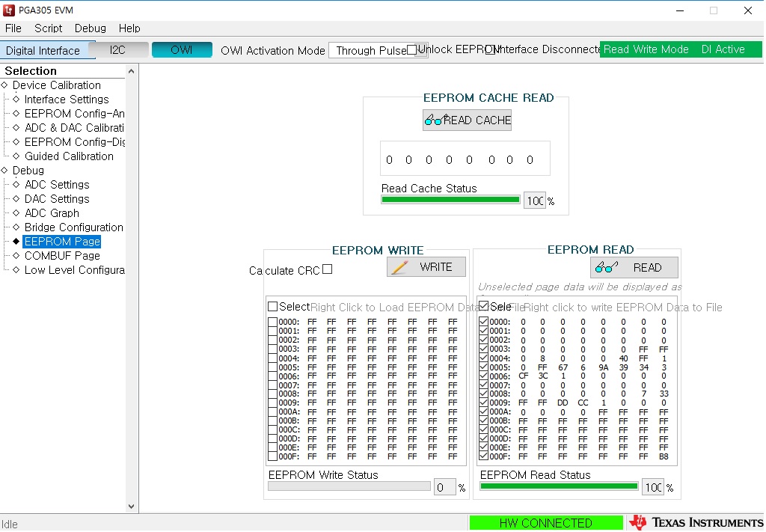766x532 pixels.
Task: Toggle the Unlock EEPROM checkbox
Action: tap(412, 49)
